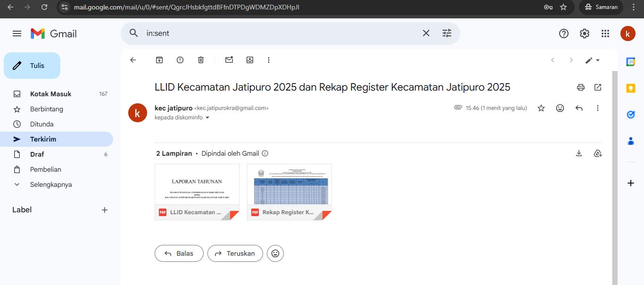This screenshot has width=644, height=285.
Task: Star this sent message
Action: (x=541, y=108)
